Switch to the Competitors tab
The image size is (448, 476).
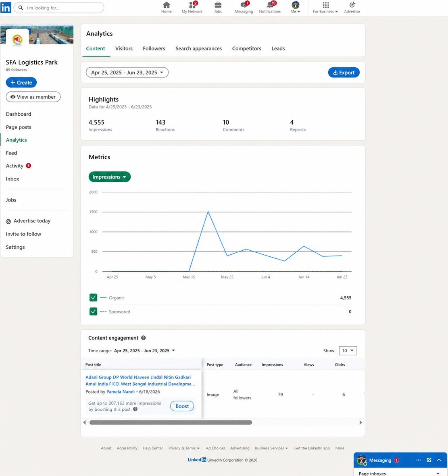pos(247,49)
